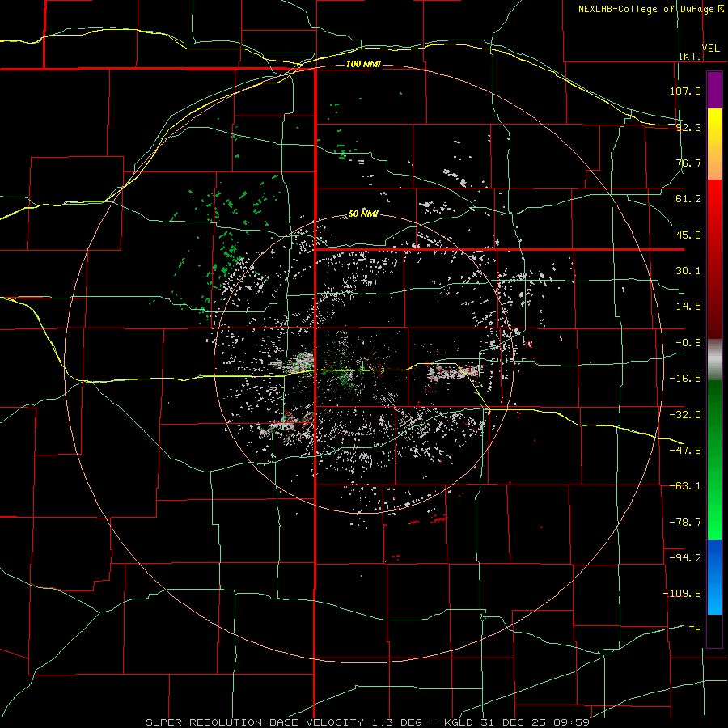Click the 45.6 legend value
The width and height of the screenshot is (728, 728).
point(688,235)
